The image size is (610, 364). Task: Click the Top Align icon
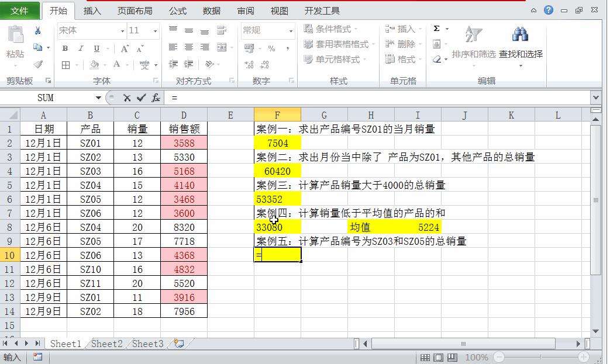[x=173, y=30]
